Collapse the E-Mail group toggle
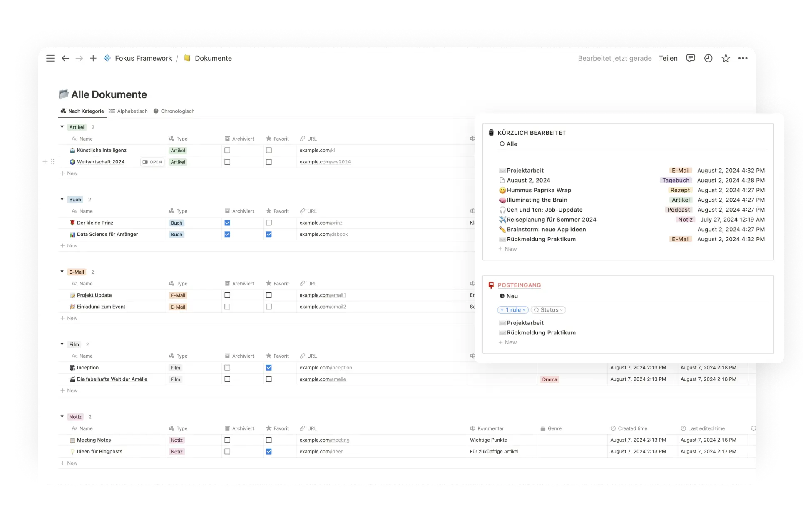803x532 pixels. [x=62, y=272]
